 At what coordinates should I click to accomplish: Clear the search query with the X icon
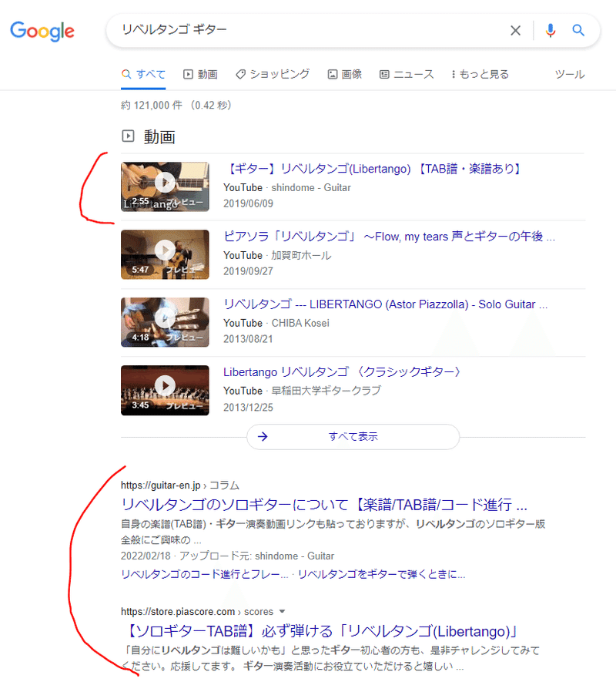(515, 31)
